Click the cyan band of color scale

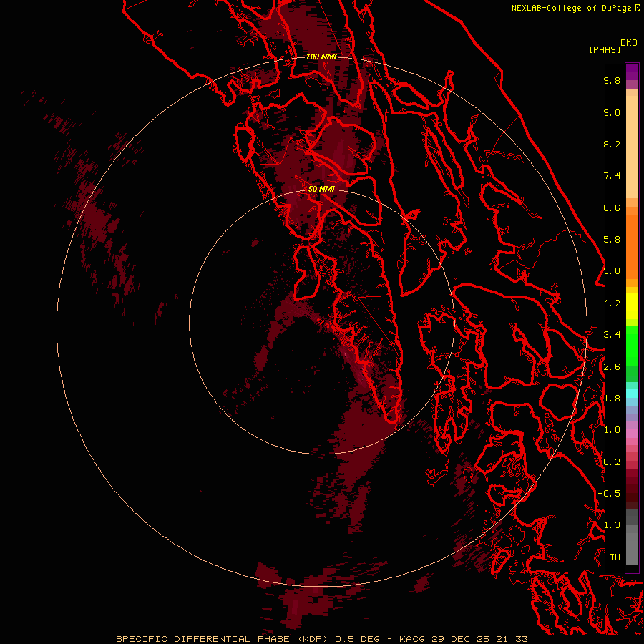[632, 394]
